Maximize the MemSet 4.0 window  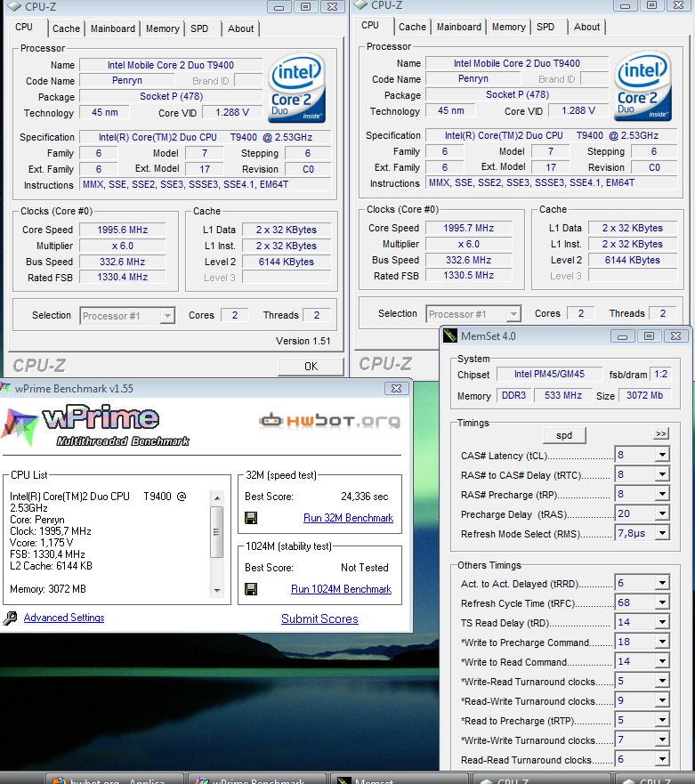[649, 336]
